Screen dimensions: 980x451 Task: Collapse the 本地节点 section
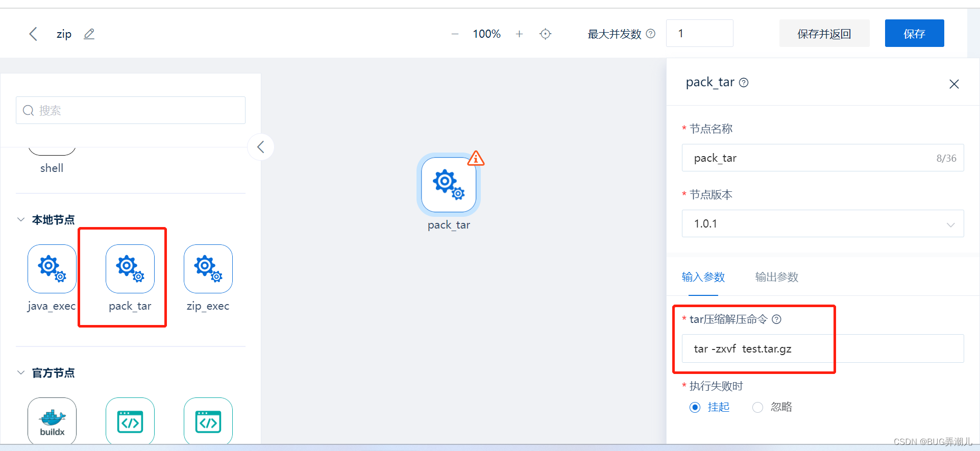click(21, 219)
